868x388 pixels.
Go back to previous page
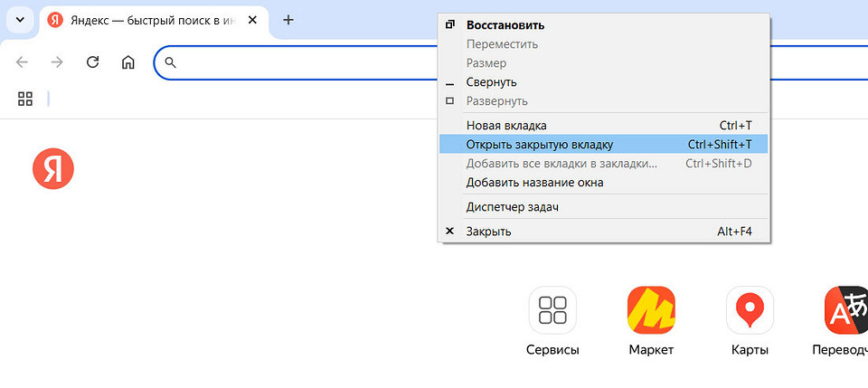tap(23, 62)
